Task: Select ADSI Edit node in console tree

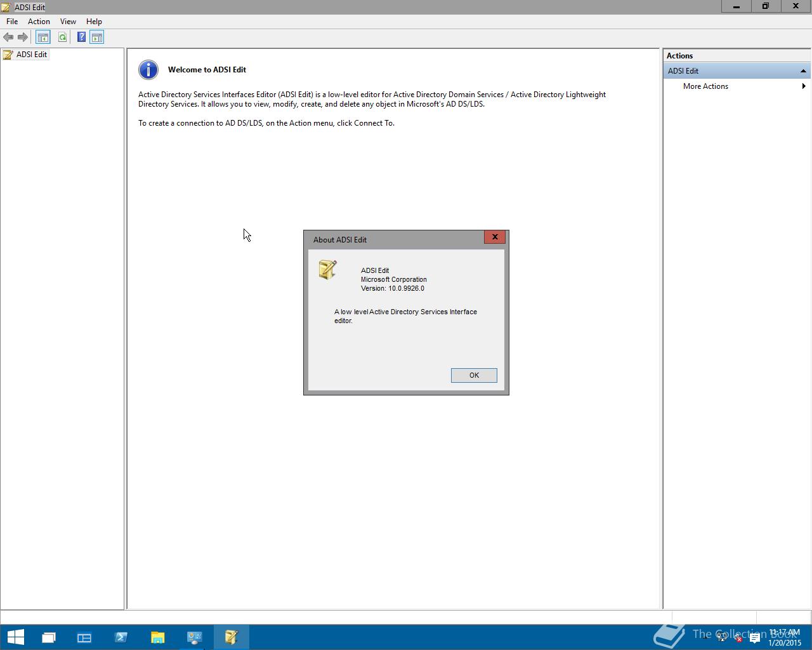Action: (32, 55)
